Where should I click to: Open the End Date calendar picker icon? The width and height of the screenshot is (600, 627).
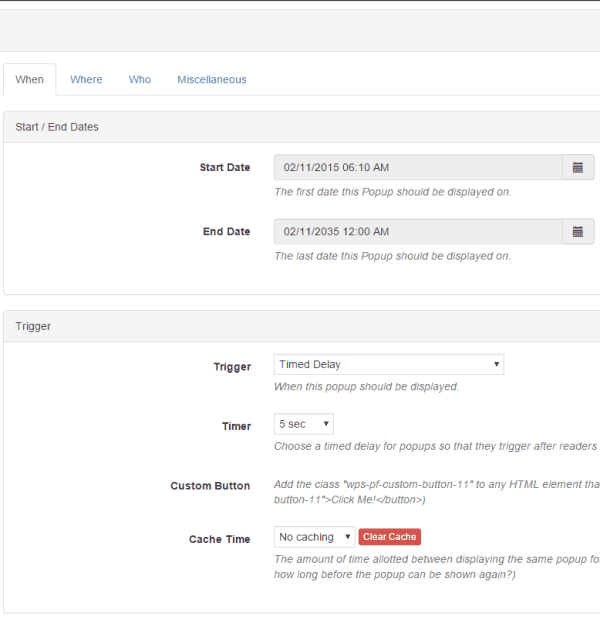click(x=578, y=232)
